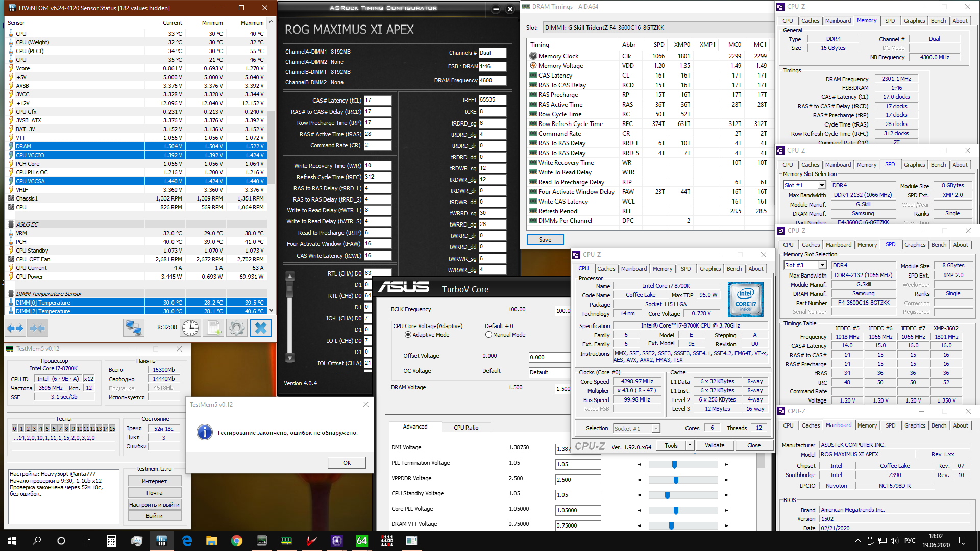Open the Caches tab in CPU-Z processor window
980x551 pixels.
[x=606, y=269]
